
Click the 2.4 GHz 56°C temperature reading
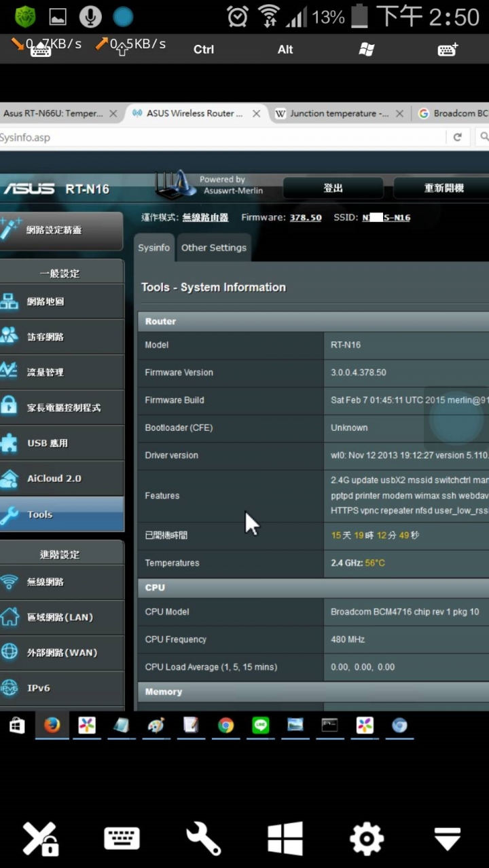pos(358,563)
